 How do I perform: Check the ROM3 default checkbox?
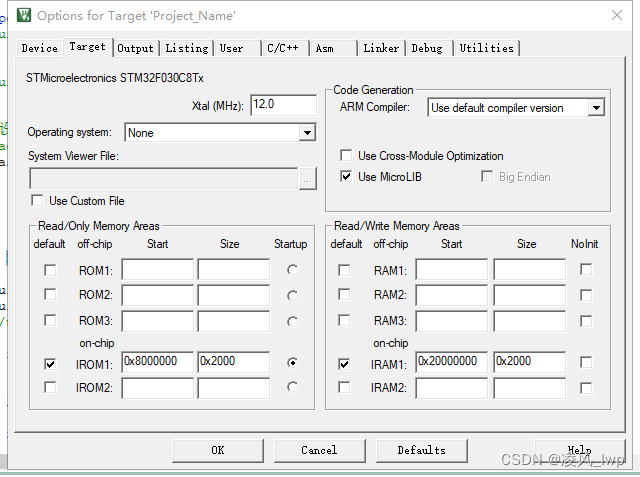coord(50,320)
